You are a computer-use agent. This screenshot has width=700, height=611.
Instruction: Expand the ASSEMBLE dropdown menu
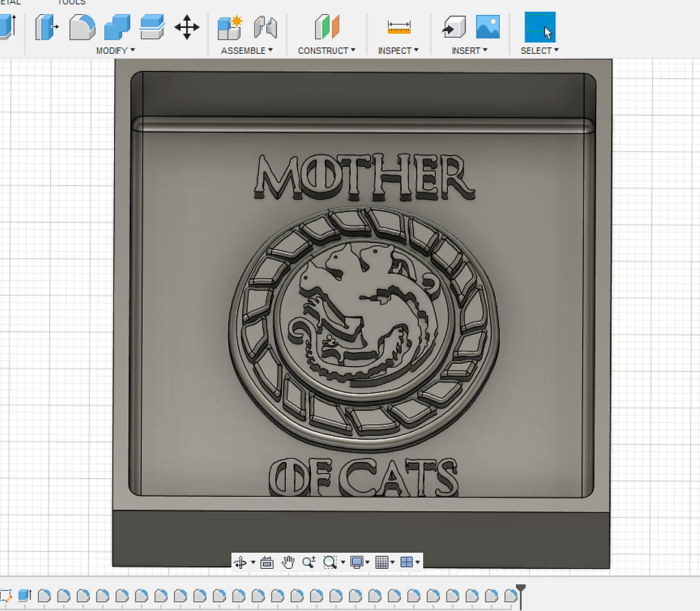click(x=247, y=51)
